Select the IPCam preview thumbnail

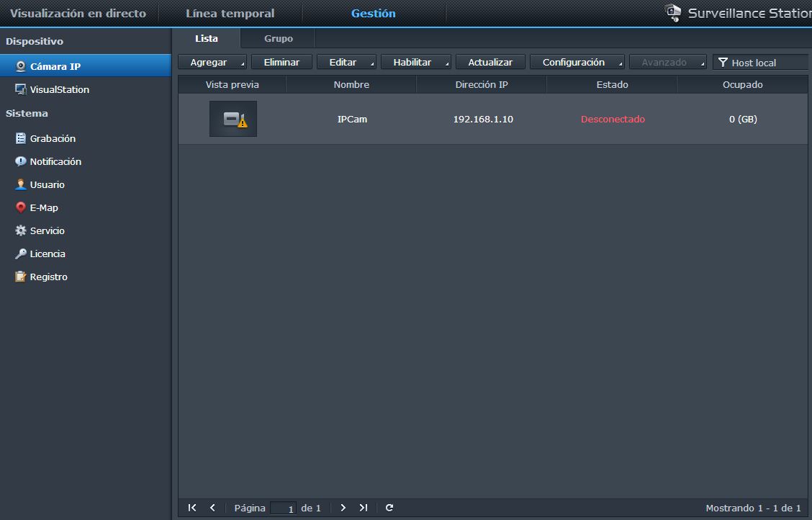(x=233, y=119)
